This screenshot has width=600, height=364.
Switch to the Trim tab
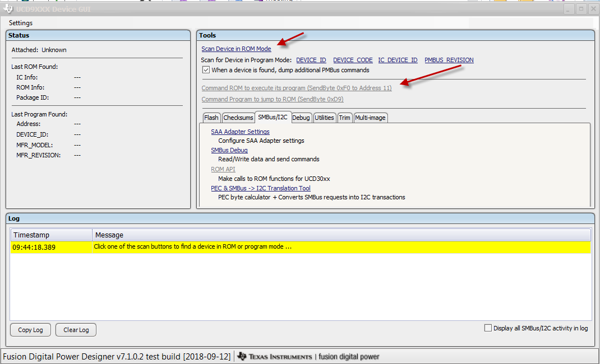click(x=344, y=118)
